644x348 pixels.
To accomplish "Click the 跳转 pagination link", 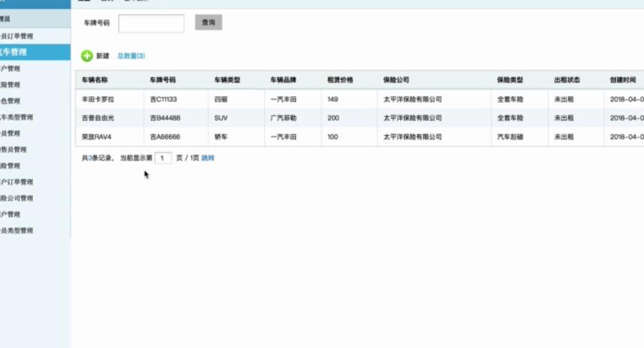I will pos(208,158).
